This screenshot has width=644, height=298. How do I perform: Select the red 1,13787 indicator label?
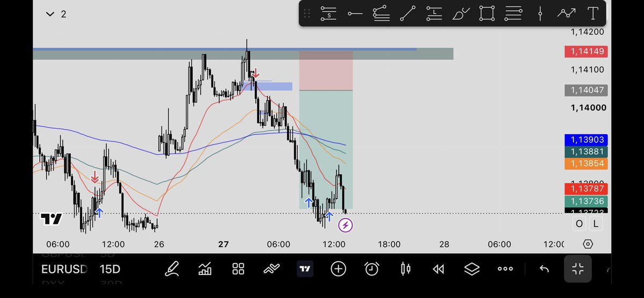tap(586, 188)
